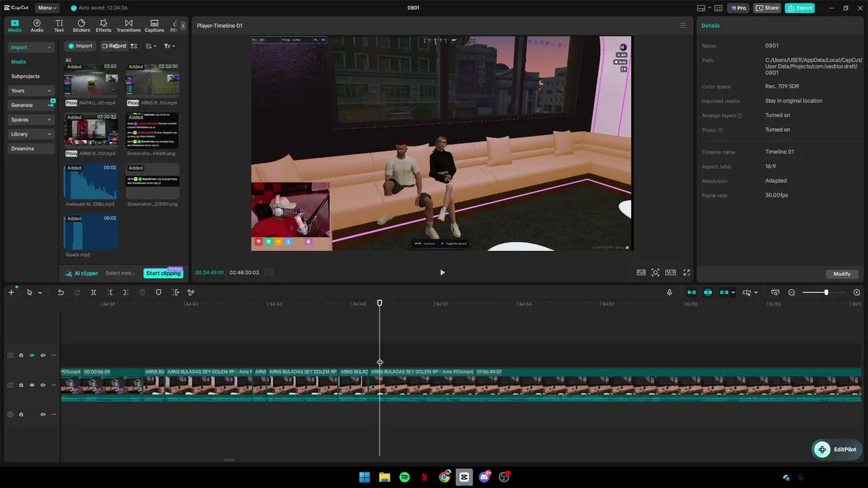This screenshot has height=488, width=868.
Task: Click the add track plus icon
Action: coord(11,292)
